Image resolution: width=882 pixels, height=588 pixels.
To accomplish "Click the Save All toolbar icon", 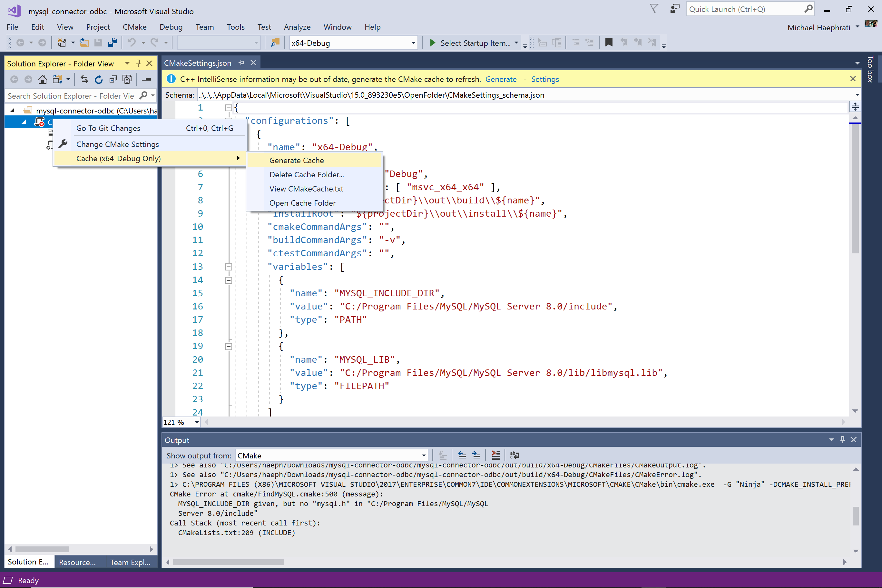I will pos(112,43).
